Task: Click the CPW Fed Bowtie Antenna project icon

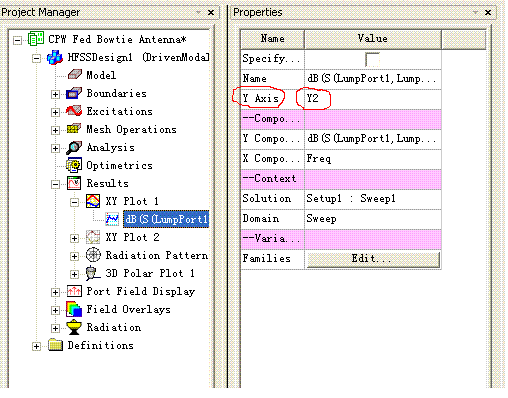Action: [x=36, y=39]
